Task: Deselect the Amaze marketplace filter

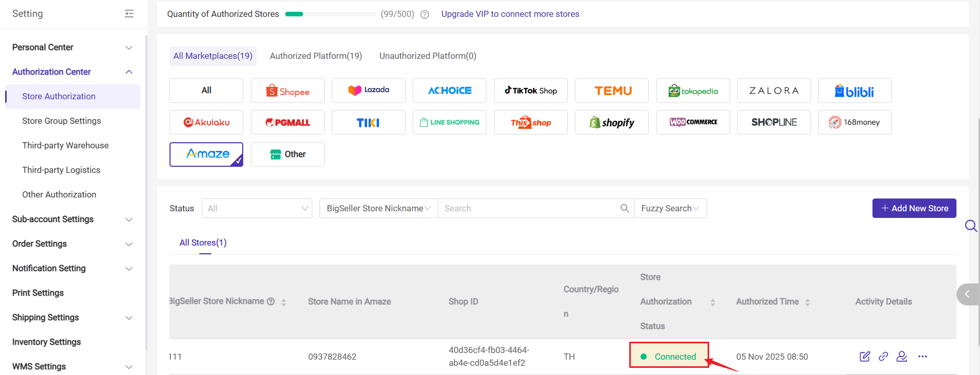Action: [x=206, y=154]
